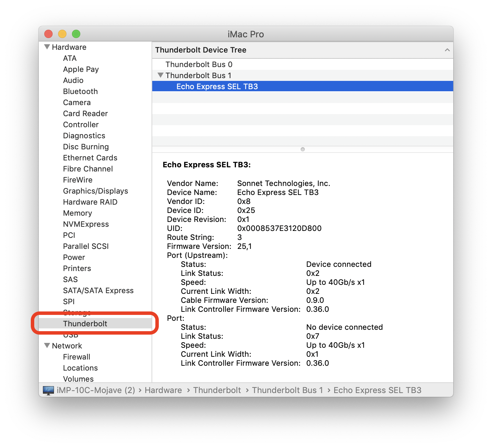This screenshot has width=492, height=448.
Task: Select Fibre Channel in the sidebar
Action: pos(88,169)
